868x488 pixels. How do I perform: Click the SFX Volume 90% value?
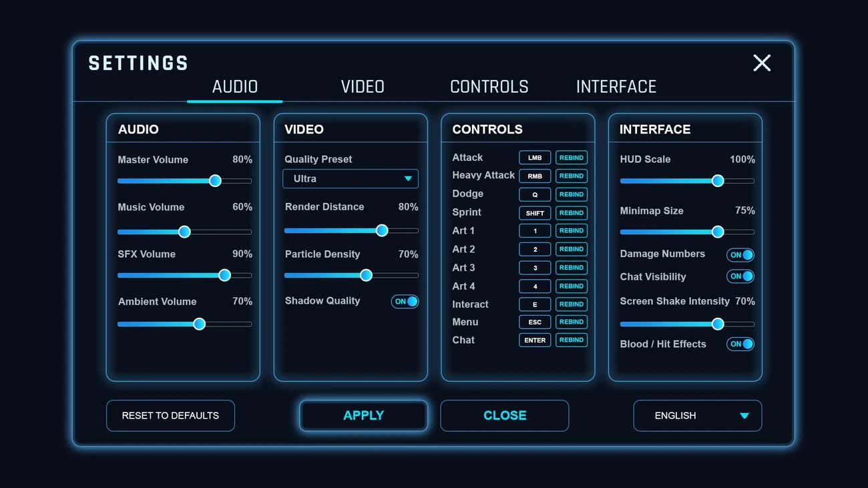point(242,254)
